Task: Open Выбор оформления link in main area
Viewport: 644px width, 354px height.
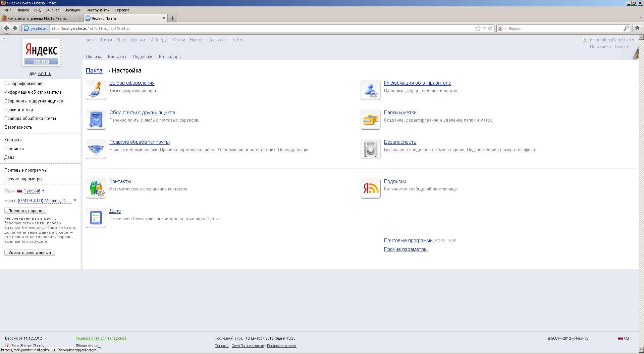Action: 132,83
